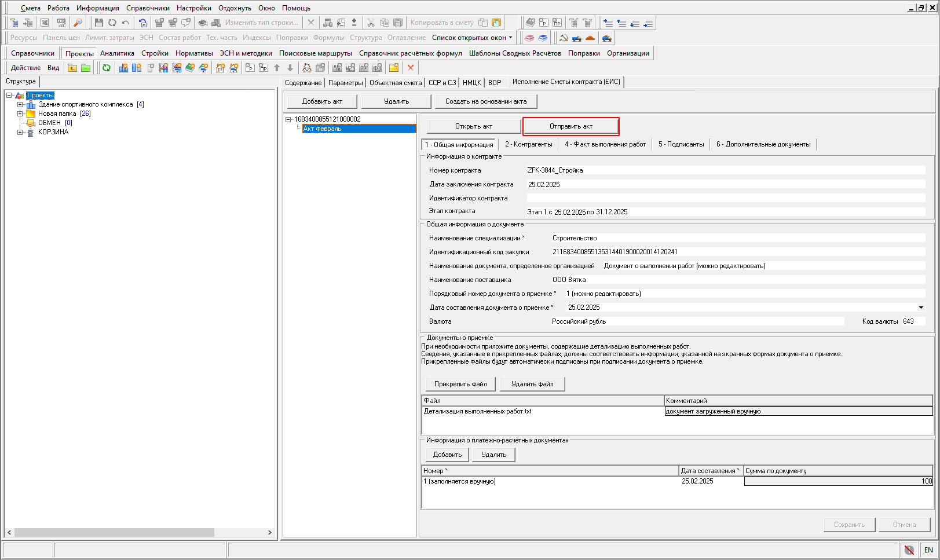
Task: Click the yellow paste clipboard icon
Action: coord(496,23)
